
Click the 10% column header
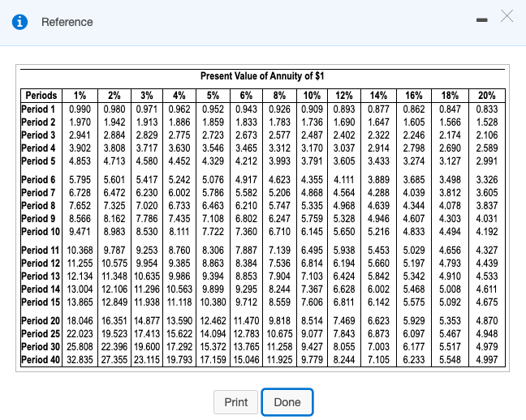click(312, 96)
